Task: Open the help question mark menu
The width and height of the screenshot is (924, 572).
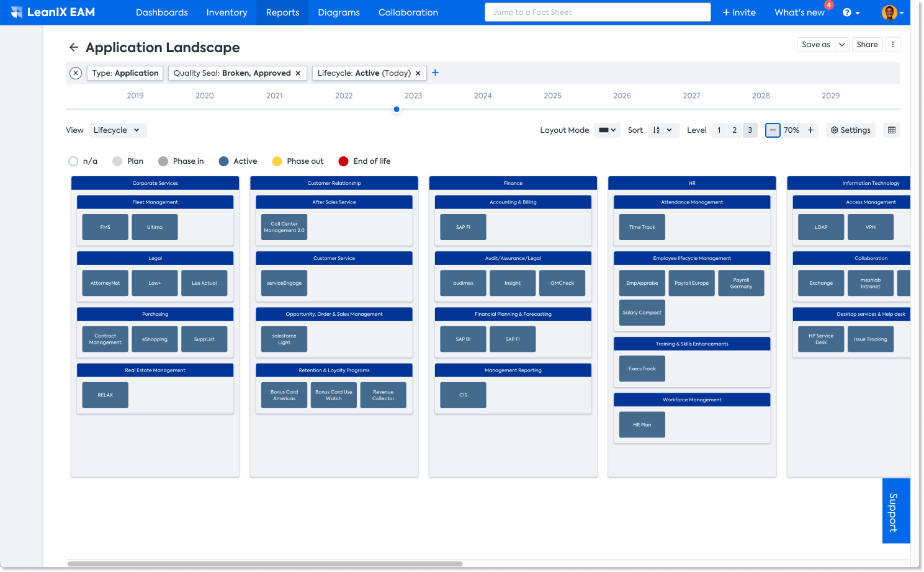Action: pos(851,12)
